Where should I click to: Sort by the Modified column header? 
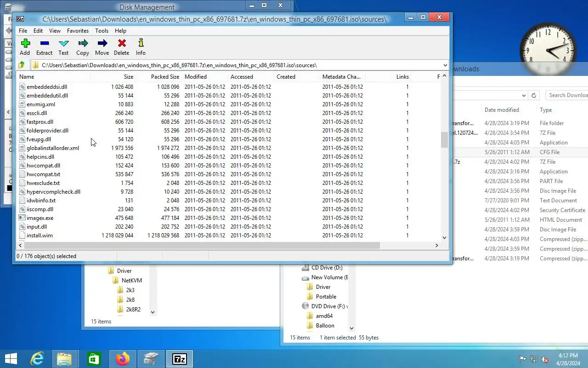tap(205, 77)
